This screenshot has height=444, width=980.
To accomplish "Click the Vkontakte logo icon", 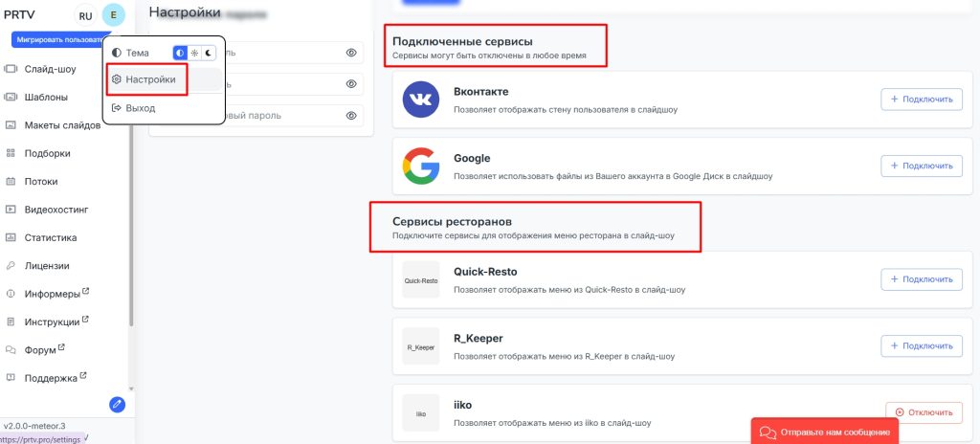I will pyautogui.click(x=421, y=100).
